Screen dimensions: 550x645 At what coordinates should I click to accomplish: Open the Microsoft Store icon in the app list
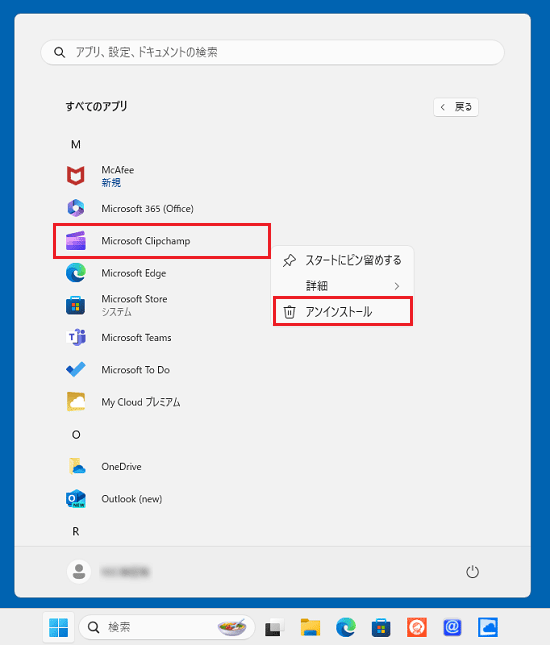[76, 305]
